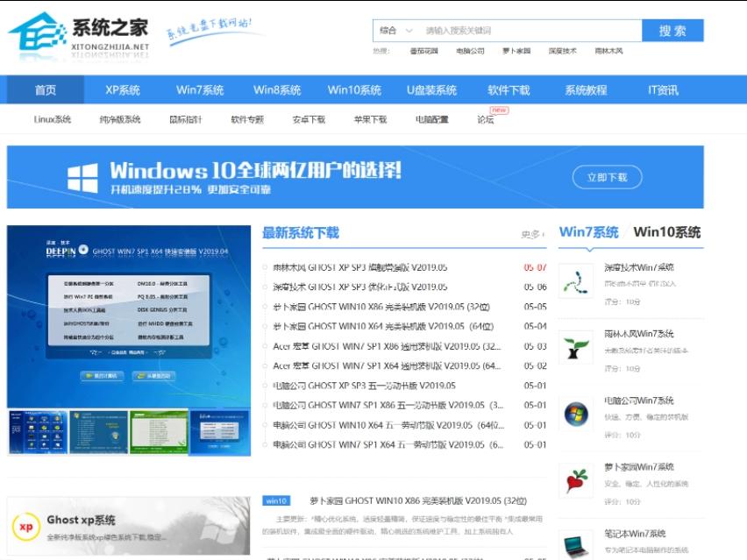Open 电脑公司 GHOST WIN7 SP1 X64 五一劳动节版 entry
747x560 pixels.
[388, 445]
